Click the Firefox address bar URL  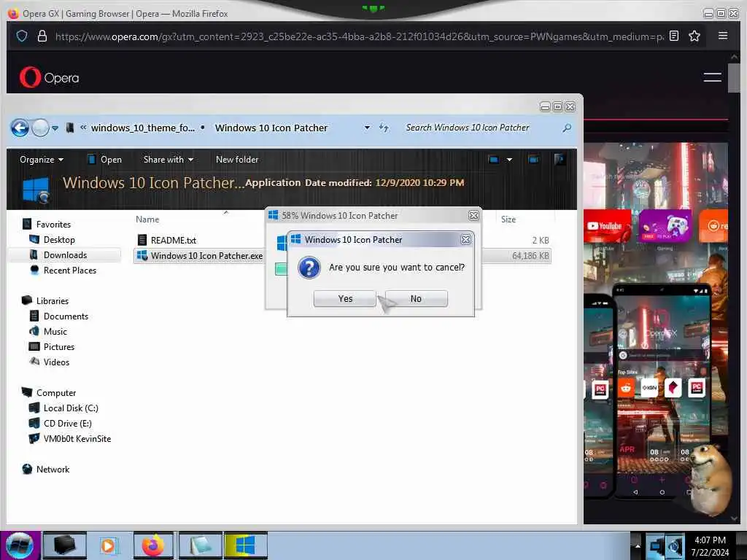[360, 36]
